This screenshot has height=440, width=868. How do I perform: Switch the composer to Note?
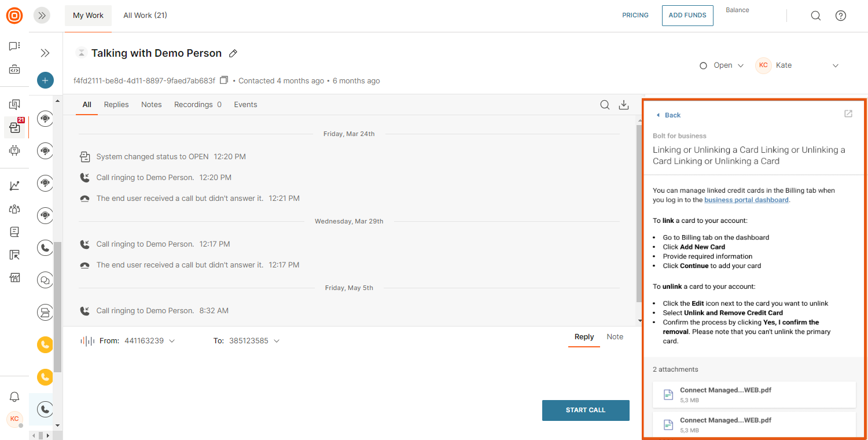pyautogui.click(x=615, y=337)
